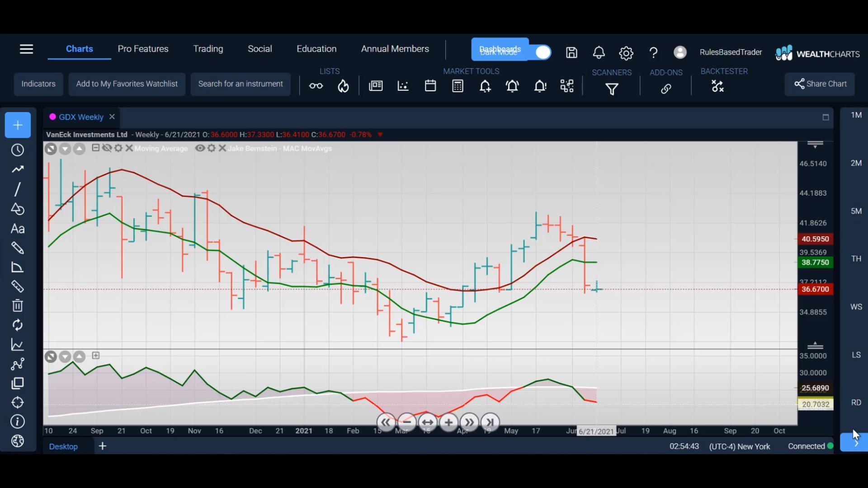This screenshot has height=488, width=868.
Task: Move main chart pane down with arrow
Action: coord(65,149)
